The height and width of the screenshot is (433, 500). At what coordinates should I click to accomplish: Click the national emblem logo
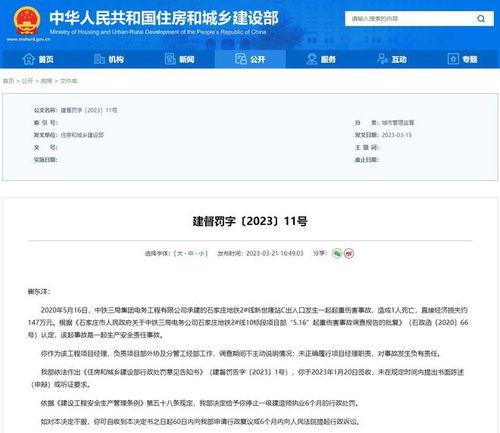(x=27, y=21)
